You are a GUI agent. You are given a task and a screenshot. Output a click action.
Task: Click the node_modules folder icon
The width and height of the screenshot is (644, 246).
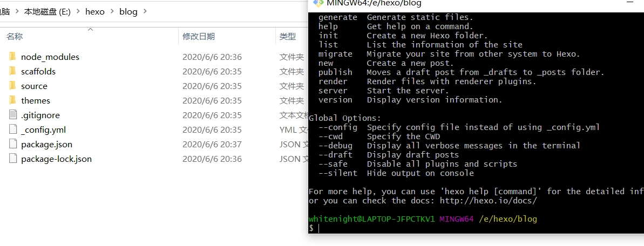coord(13,57)
